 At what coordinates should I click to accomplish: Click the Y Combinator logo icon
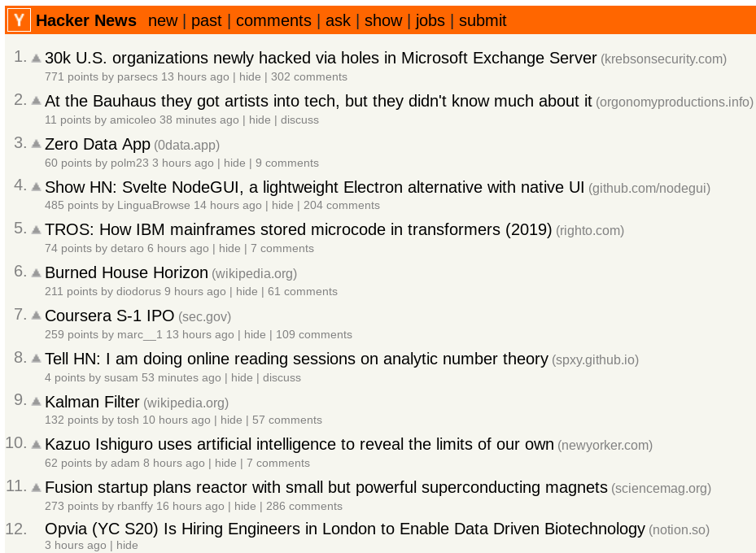[x=19, y=20]
